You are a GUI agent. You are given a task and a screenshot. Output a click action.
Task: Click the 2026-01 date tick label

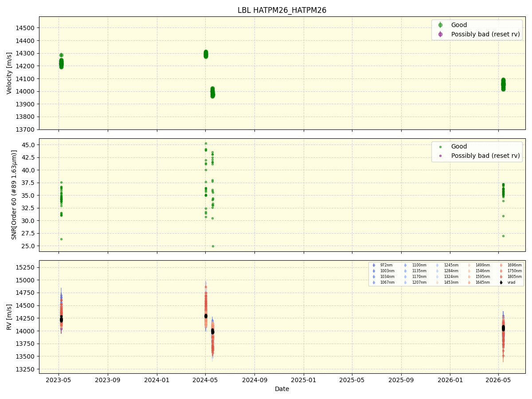coord(450,379)
